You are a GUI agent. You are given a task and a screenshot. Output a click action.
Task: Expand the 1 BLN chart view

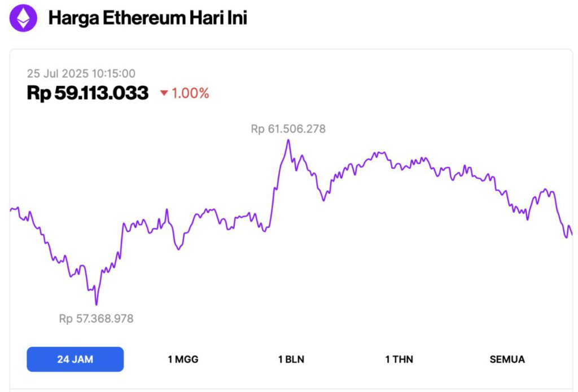click(x=291, y=359)
